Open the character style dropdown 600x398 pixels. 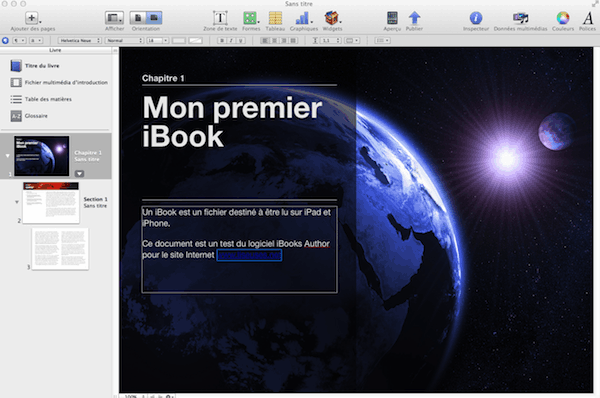[x=36, y=40]
